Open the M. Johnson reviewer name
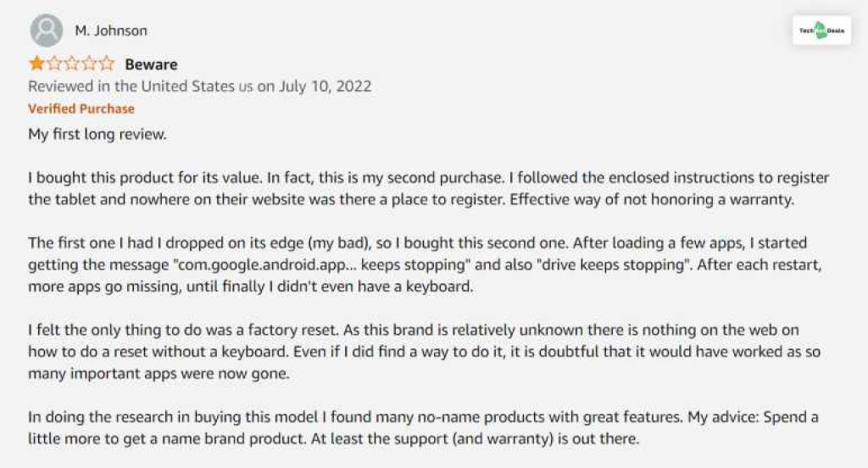 click(111, 31)
